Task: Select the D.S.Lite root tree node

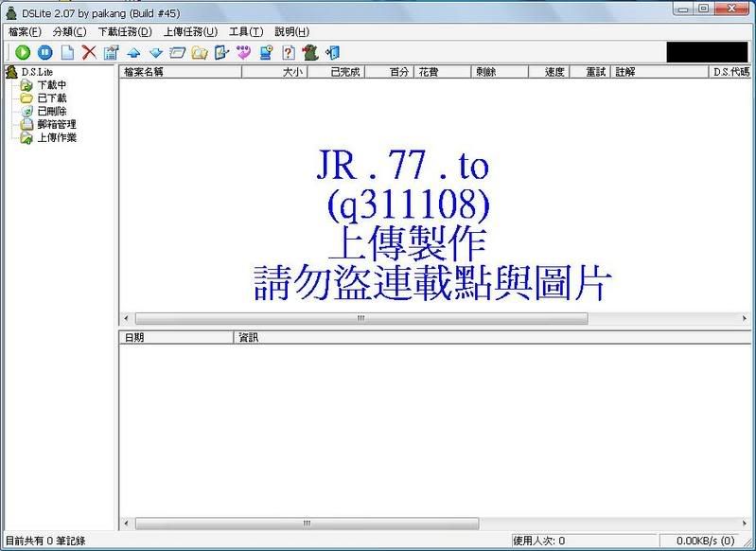Action: [x=37, y=72]
